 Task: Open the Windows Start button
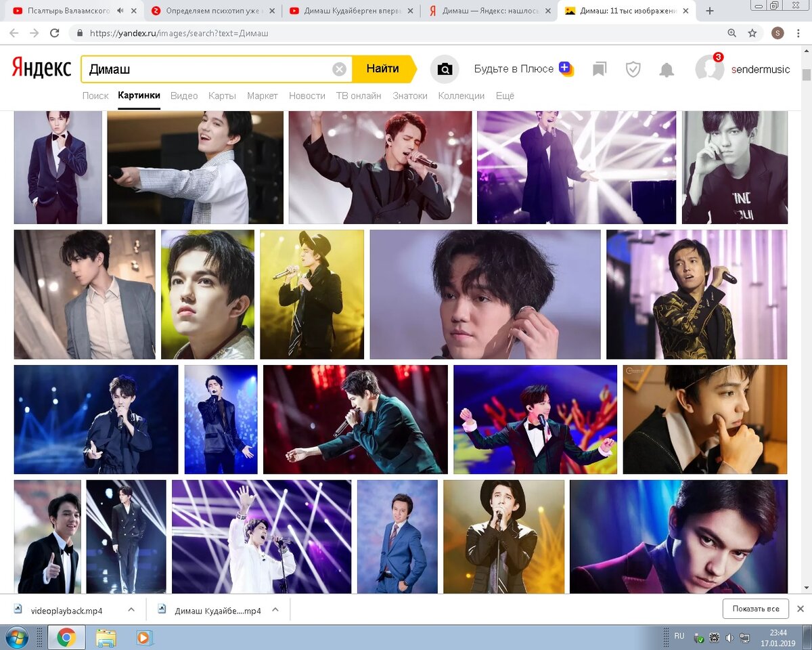pos(16,637)
